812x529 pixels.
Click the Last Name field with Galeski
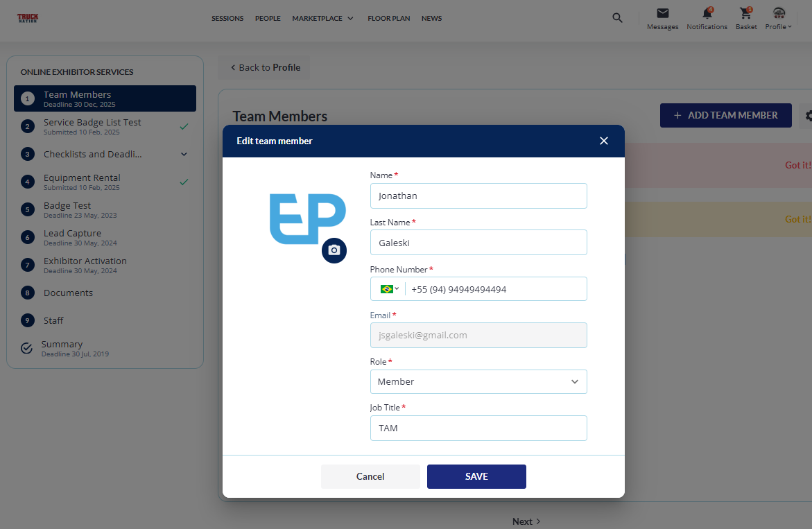coord(478,243)
